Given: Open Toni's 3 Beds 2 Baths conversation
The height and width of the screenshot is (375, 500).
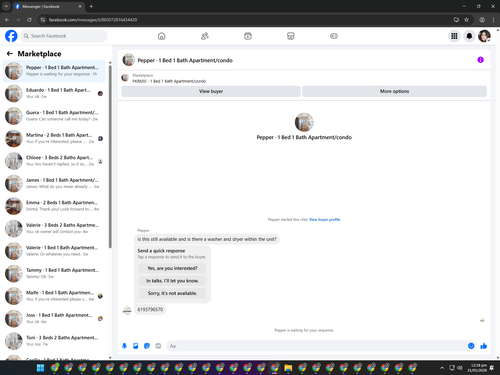Looking at the screenshot, I should pyautogui.click(x=54, y=341).
